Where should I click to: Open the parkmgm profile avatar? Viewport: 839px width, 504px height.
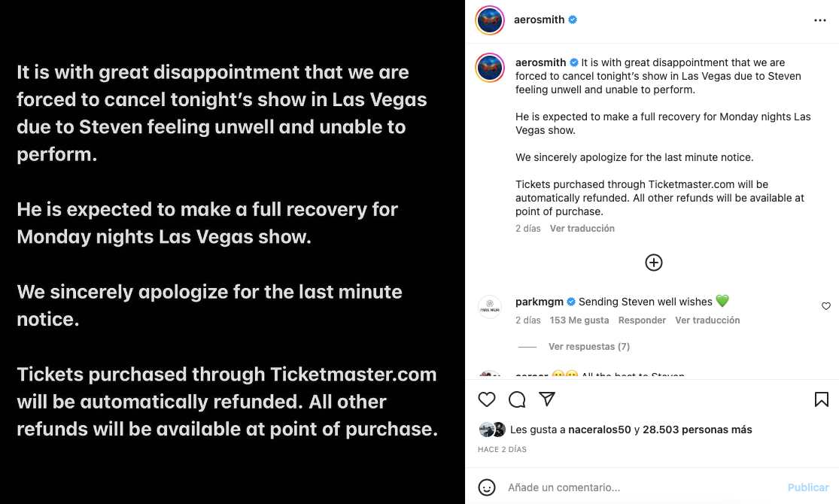pyautogui.click(x=490, y=307)
